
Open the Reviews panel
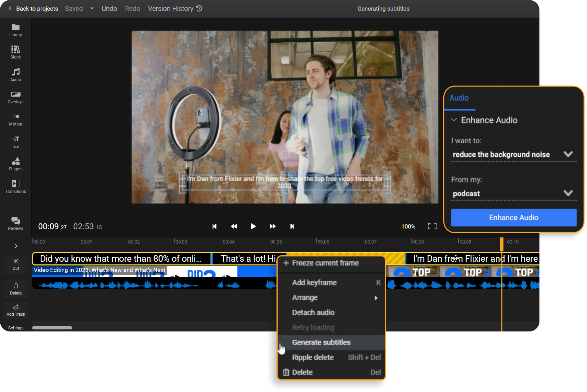[x=15, y=224]
